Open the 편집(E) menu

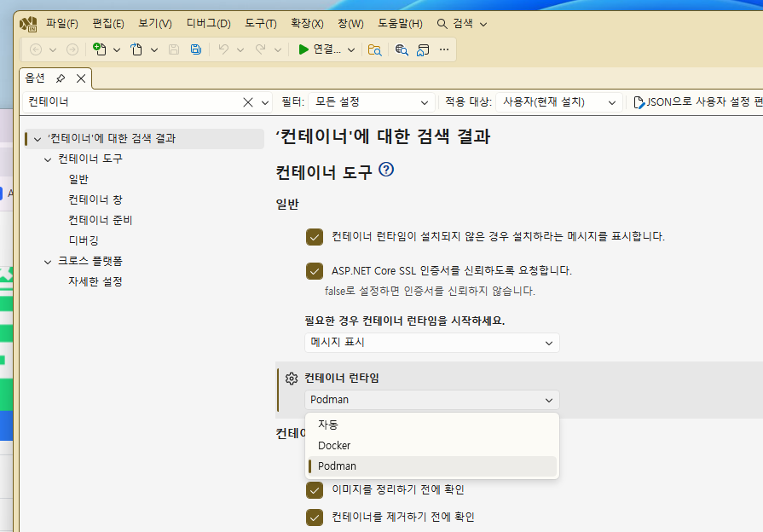pos(108,24)
